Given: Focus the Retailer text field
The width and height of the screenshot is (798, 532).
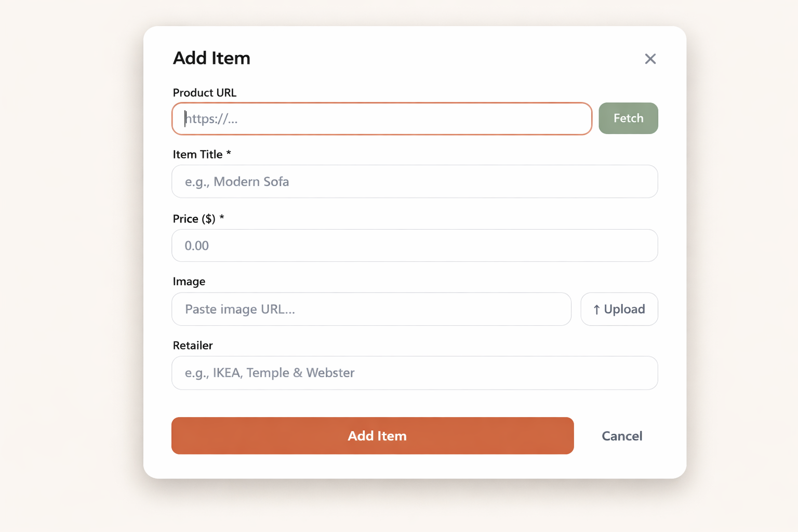Looking at the screenshot, I should [415, 373].
